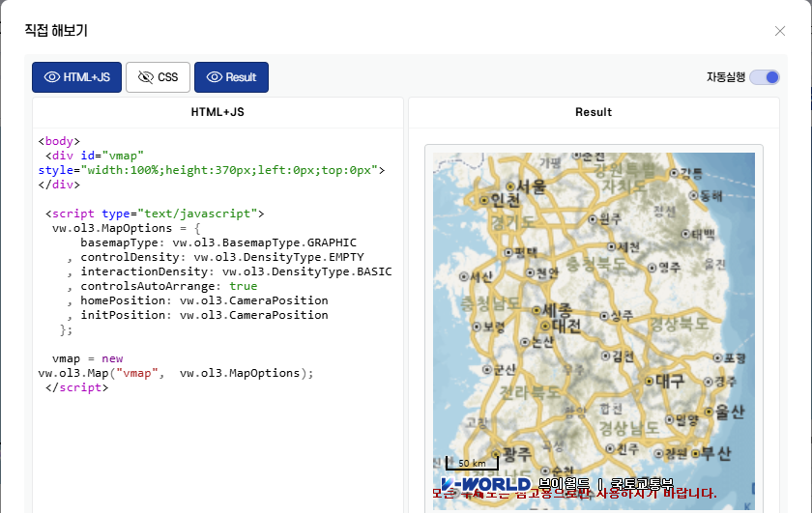Click the 원주 label on the map
The height and width of the screenshot is (513, 812).
tap(610, 219)
